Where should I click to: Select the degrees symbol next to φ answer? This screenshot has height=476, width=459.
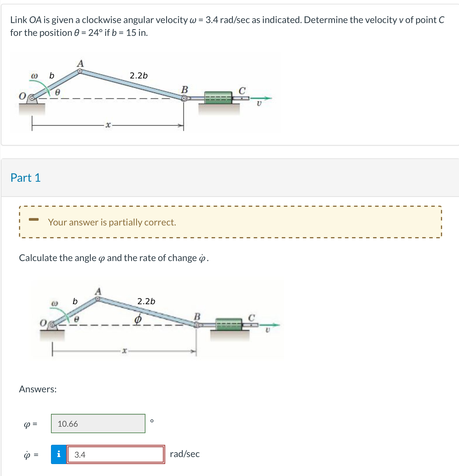pos(152,421)
